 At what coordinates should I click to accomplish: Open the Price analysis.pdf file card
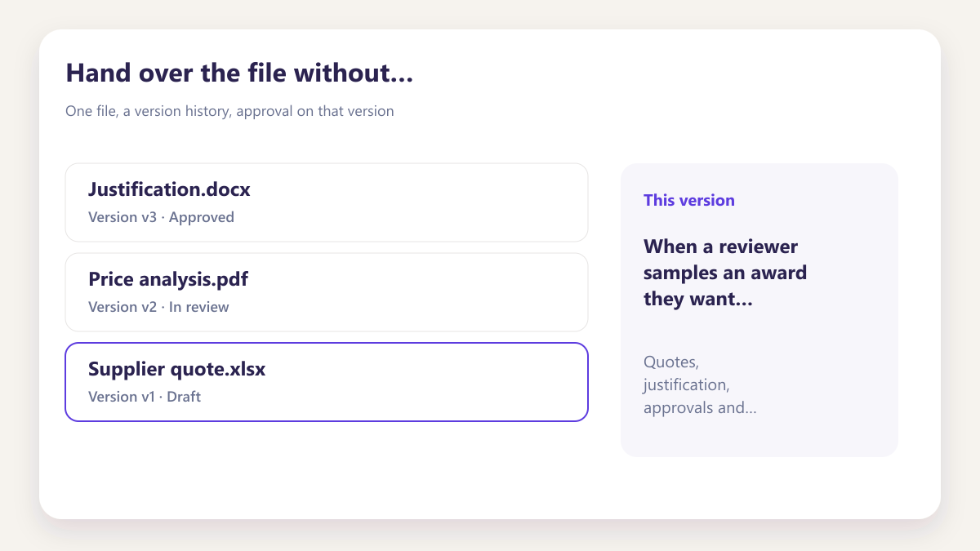[x=327, y=292]
